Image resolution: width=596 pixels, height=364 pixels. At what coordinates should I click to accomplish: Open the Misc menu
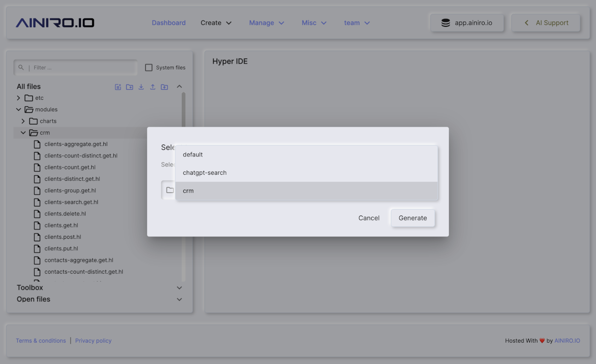[314, 23]
